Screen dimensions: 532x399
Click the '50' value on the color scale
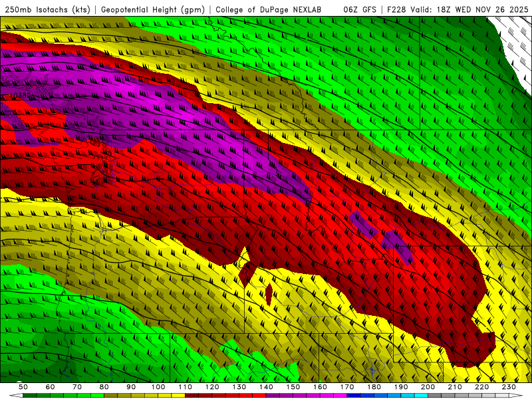tap(23, 387)
